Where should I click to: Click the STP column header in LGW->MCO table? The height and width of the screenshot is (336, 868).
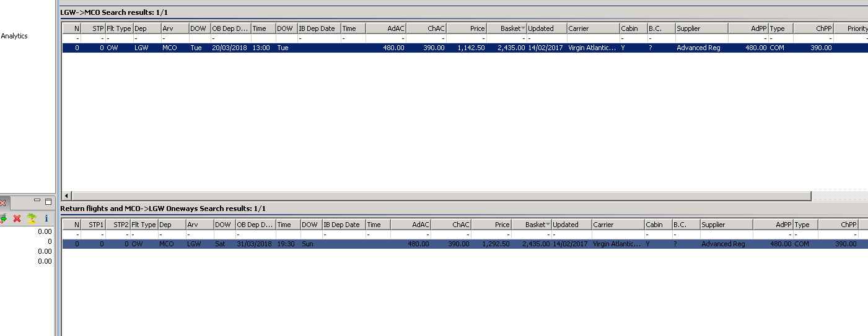[x=93, y=28]
